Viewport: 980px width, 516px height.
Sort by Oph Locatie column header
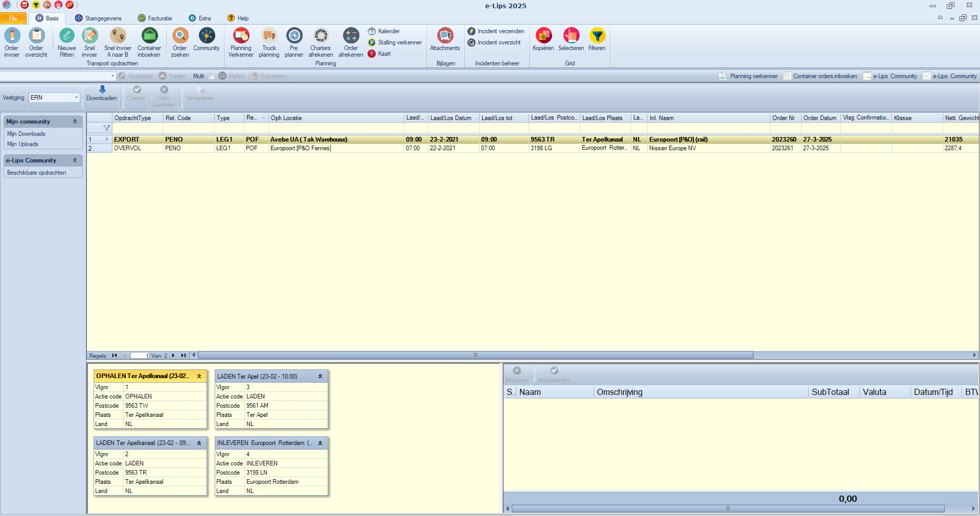[x=337, y=118]
